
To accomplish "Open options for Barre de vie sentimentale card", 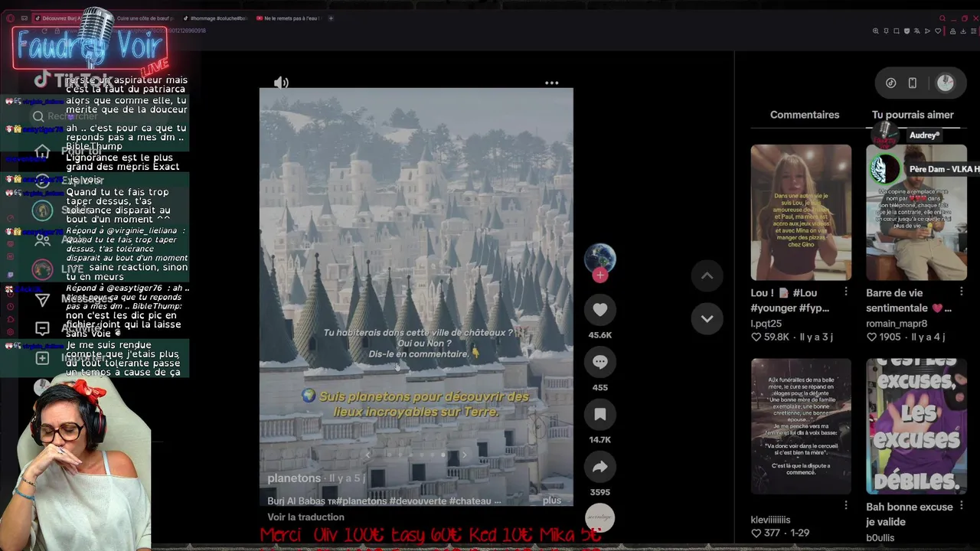I will pos(961,292).
